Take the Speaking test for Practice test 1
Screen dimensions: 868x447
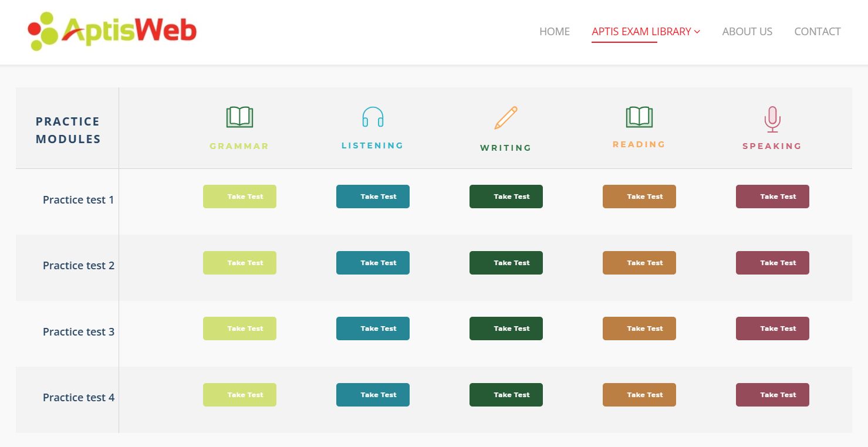click(772, 197)
